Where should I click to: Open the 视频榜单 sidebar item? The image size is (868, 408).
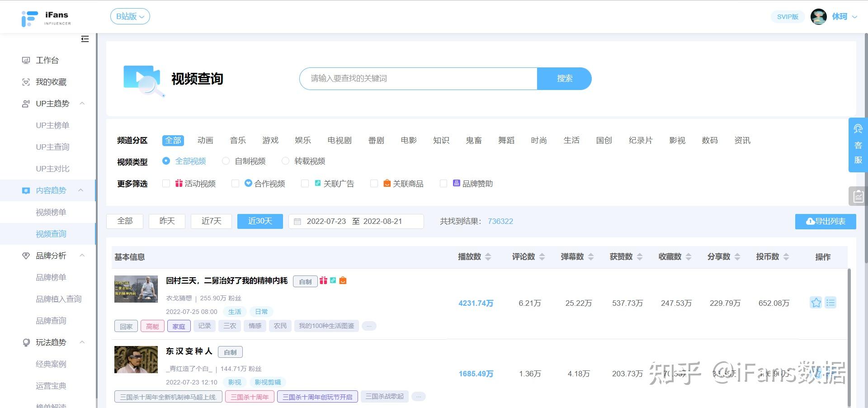click(51, 212)
